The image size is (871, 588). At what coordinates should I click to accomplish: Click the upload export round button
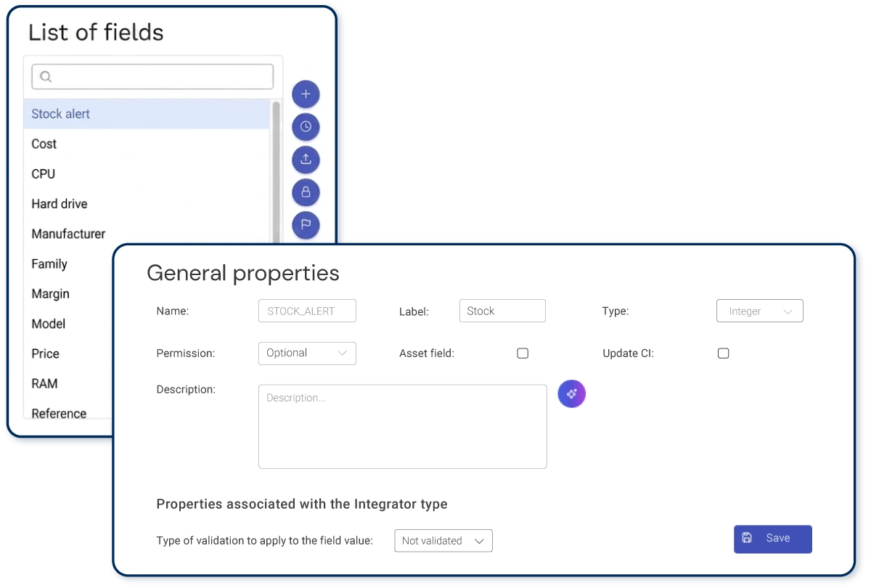pyautogui.click(x=306, y=160)
